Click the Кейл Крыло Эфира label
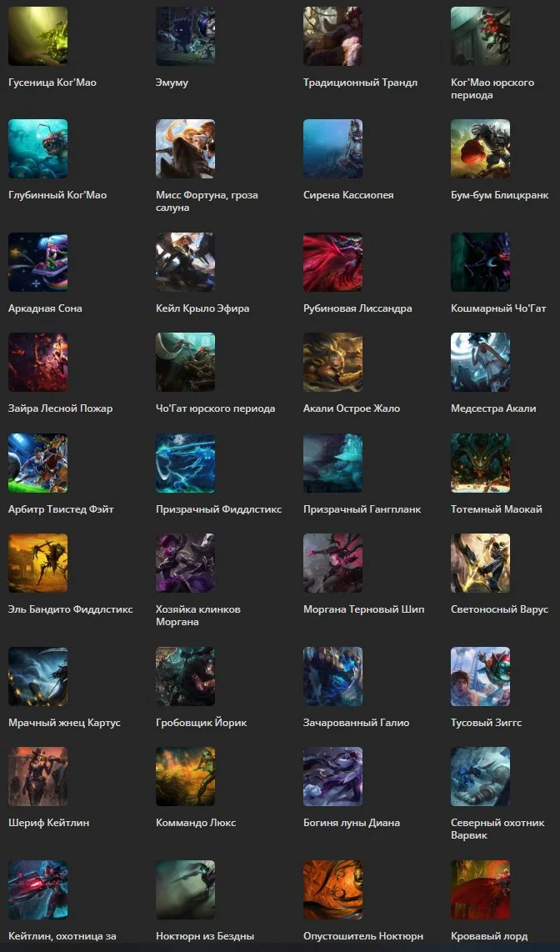The width and height of the screenshot is (560, 952). [202, 308]
